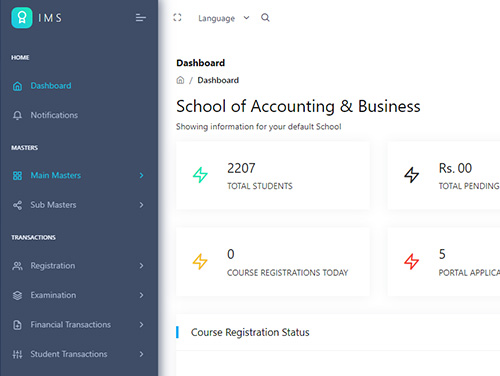Open the search magnifier icon
The width and height of the screenshot is (500, 376).
coord(265,18)
